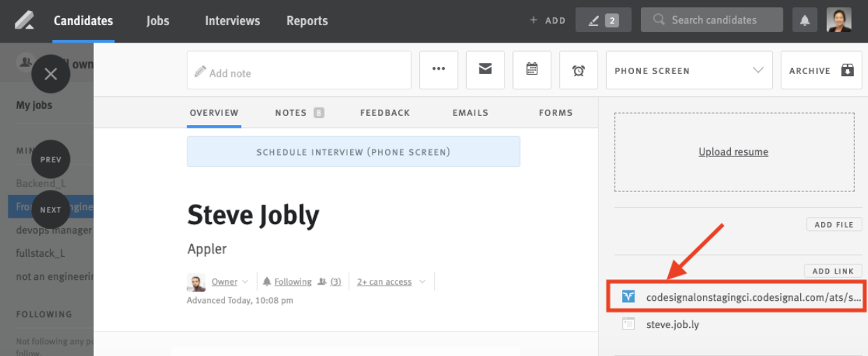Image resolution: width=868 pixels, height=356 pixels.
Task: Open the Candidates tab
Action: [x=83, y=21]
